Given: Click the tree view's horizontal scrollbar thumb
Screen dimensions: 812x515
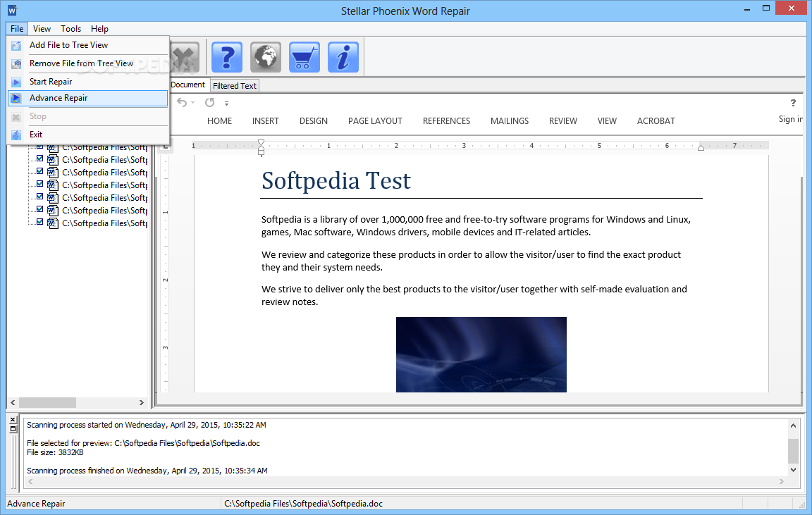Looking at the screenshot, I should pos(48,402).
